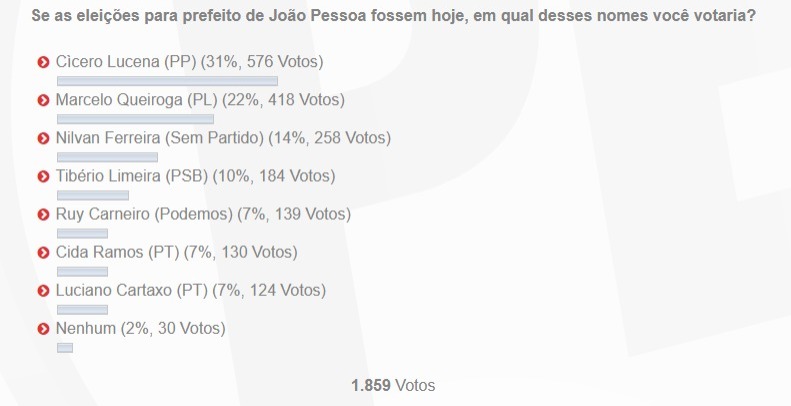
Task: Click the poll question heading about João Pessoa
Action: coord(394,17)
